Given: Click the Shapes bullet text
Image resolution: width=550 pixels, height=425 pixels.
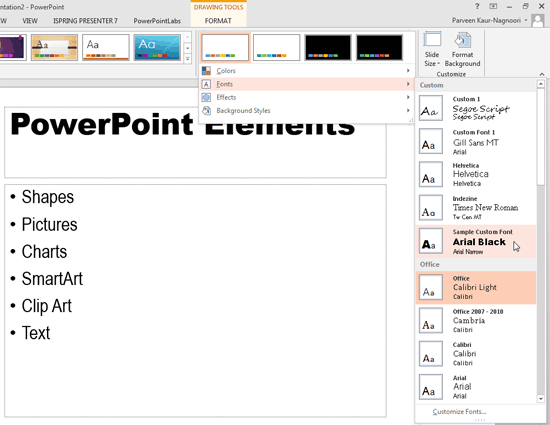Looking at the screenshot, I should pyautogui.click(x=48, y=197).
